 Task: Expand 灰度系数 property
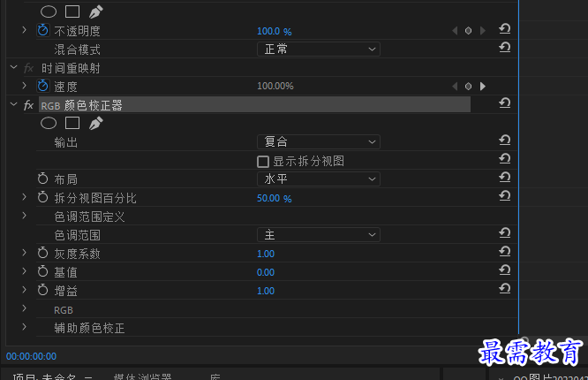[x=25, y=253]
